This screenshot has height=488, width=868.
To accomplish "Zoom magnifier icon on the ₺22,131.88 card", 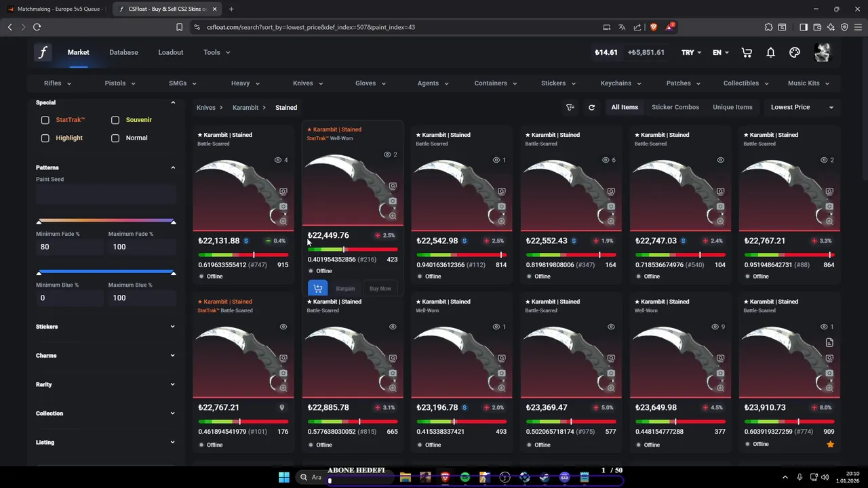I will click(283, 221).
